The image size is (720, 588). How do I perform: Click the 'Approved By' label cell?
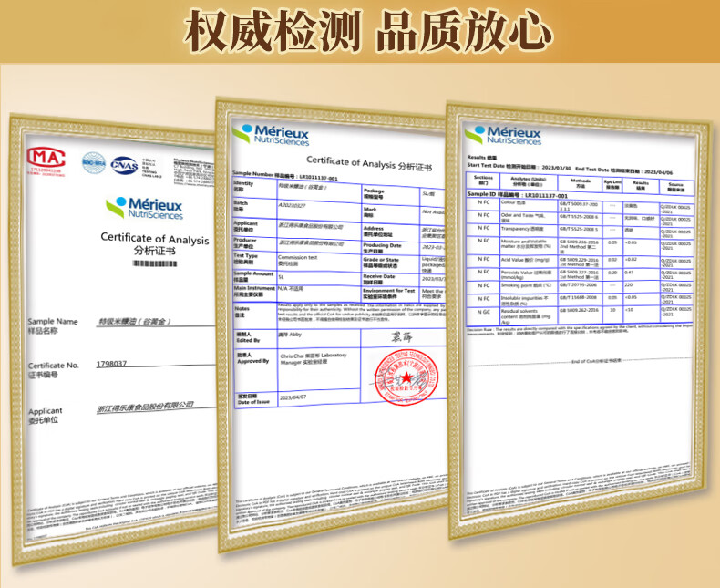point(256,368)
